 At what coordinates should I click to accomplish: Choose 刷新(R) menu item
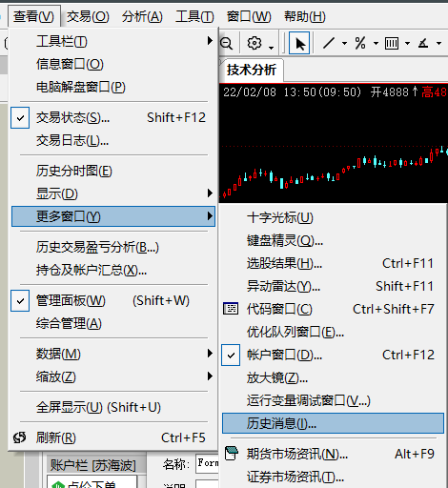coord(113,437)
